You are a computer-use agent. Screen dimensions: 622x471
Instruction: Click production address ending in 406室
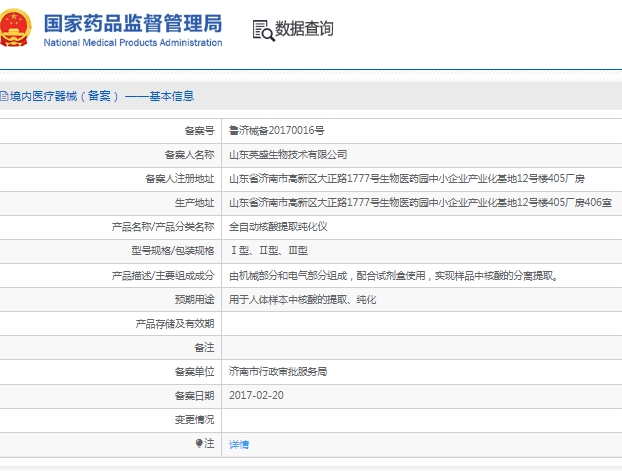(420, 203)
